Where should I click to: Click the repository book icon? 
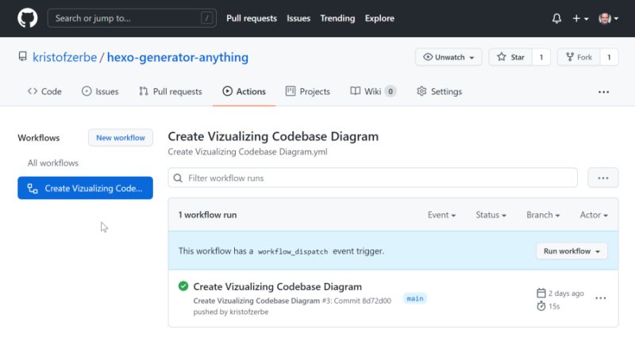pyautogui.click(x=23, y=56)
